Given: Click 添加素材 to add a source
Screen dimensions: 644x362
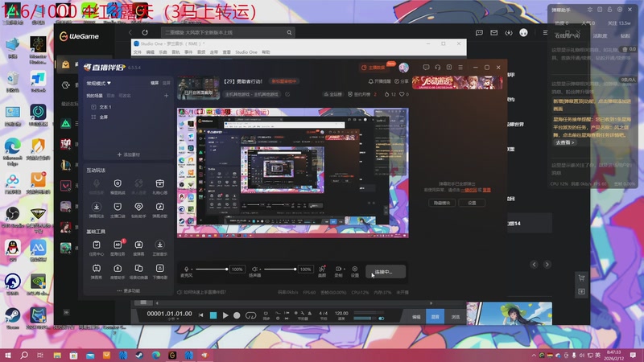Looking at the screenshot, I should click(x=129, y=154).
